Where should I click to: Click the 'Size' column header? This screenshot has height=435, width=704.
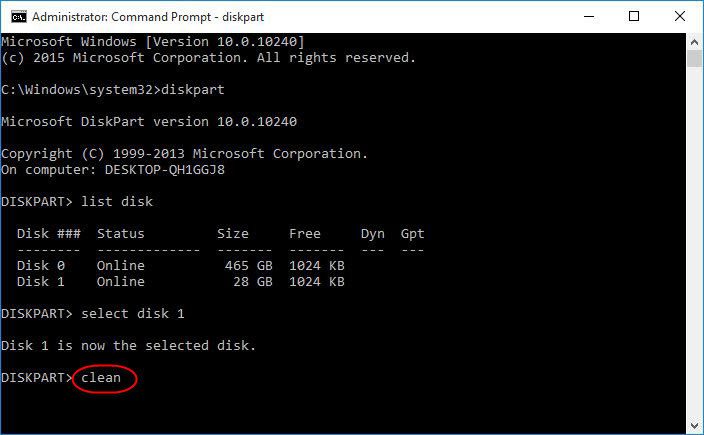(233, 233)
